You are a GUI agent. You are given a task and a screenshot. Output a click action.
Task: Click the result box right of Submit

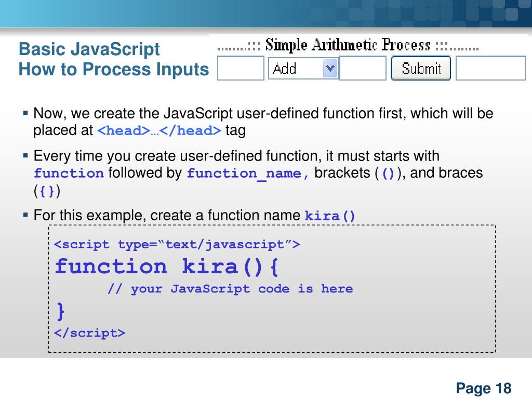(490, 69)
